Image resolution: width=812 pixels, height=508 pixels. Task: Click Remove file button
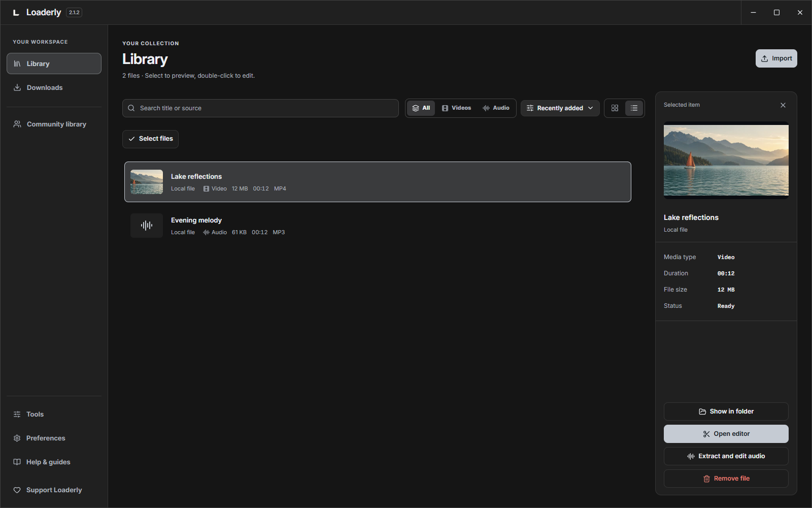726,479
